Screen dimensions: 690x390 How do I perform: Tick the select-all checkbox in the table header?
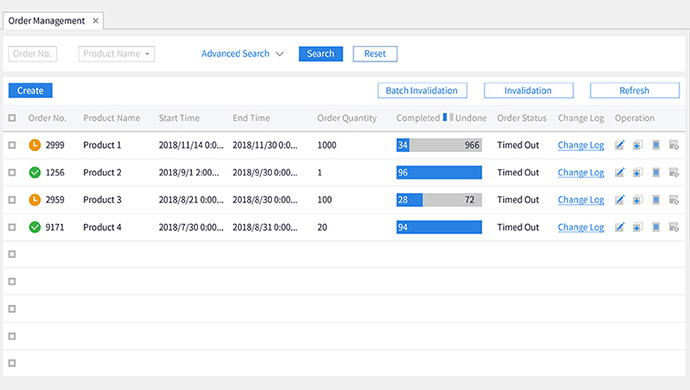click(x=12, y=118)
